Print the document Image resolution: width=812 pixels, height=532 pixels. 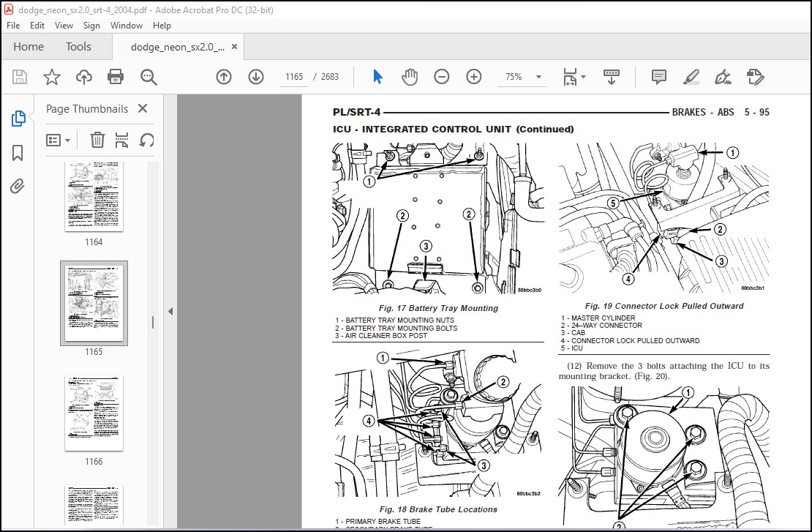116,77
